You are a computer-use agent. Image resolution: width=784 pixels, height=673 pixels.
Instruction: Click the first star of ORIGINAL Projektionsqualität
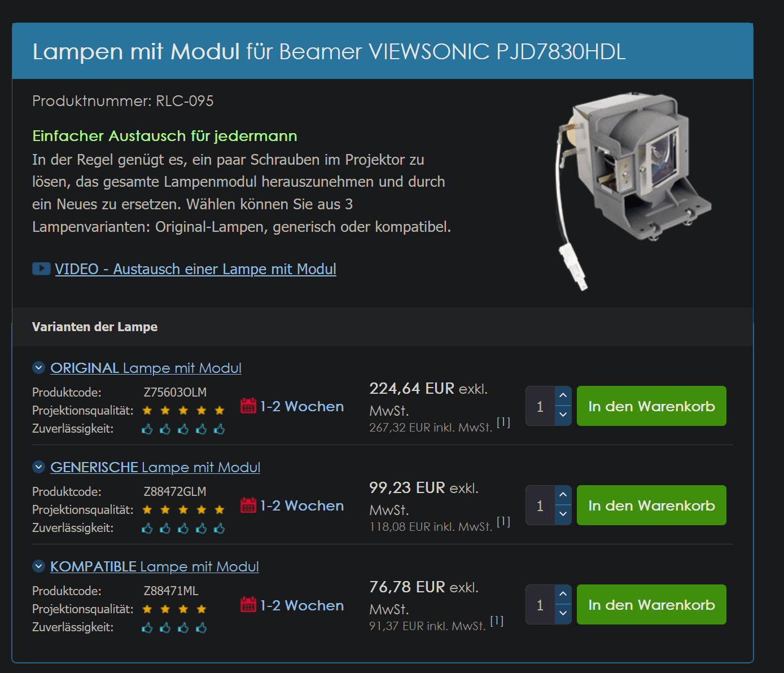[147, 410]
